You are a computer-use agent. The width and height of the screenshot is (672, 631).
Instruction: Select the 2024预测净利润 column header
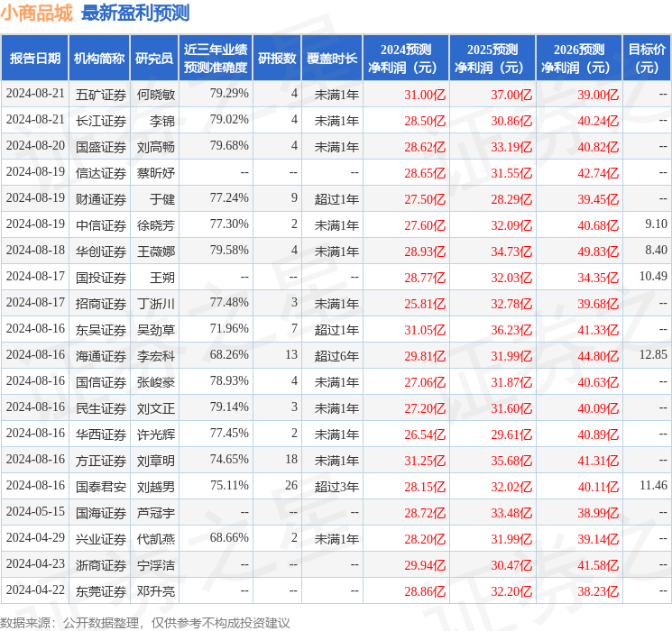coord(406,59)
